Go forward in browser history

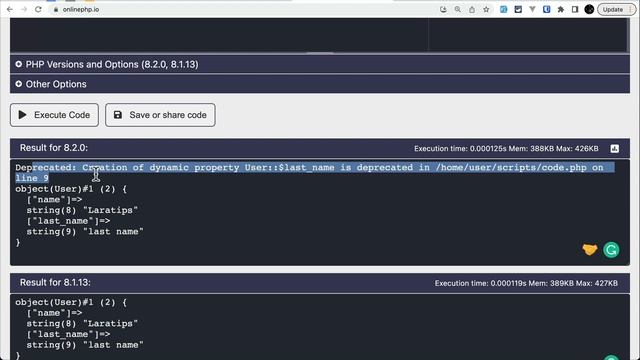(24, 9)
